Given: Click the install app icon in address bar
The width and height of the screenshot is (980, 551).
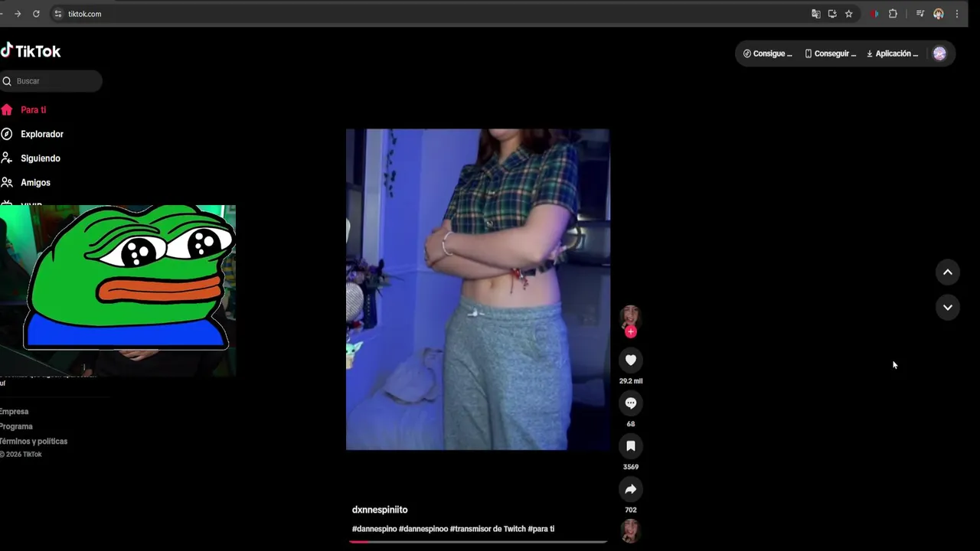Looking at the screenshot, I should 832,14.
